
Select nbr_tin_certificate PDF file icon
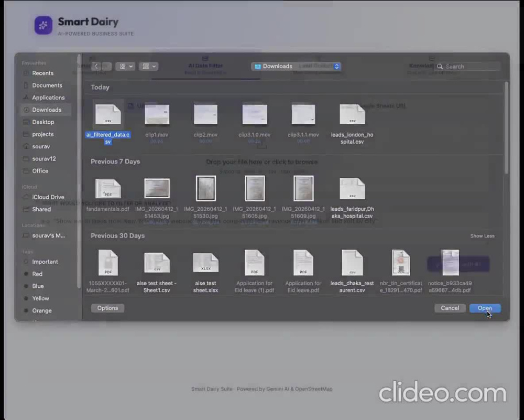click(x=401, y=263)
